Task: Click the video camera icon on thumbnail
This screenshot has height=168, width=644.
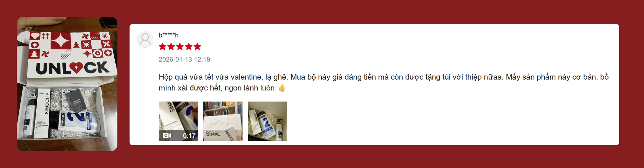Action: (167, 135)
